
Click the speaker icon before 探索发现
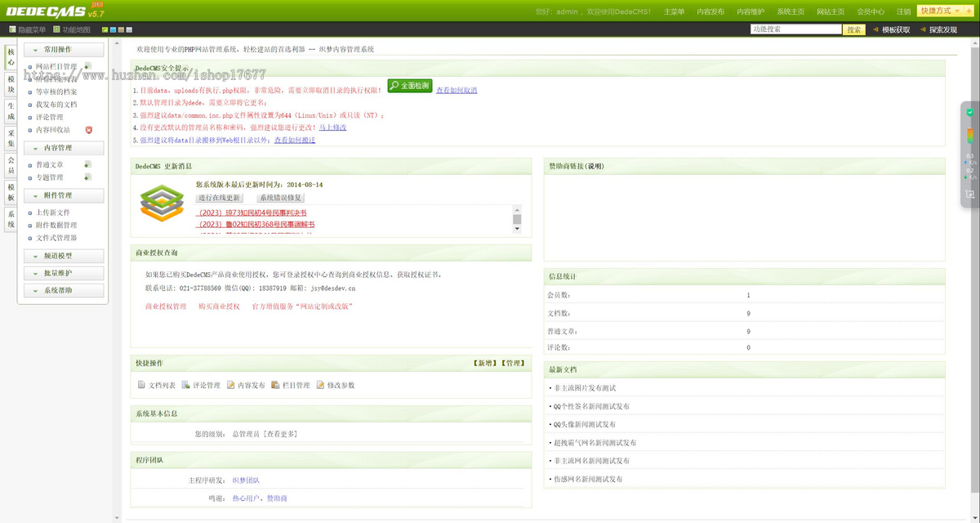tap(922, 29)
